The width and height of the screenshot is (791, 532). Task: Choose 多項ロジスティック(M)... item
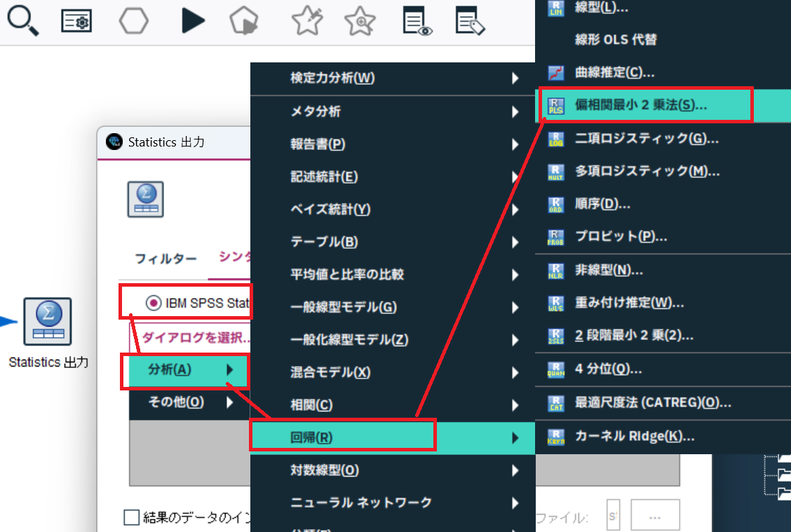663,172
